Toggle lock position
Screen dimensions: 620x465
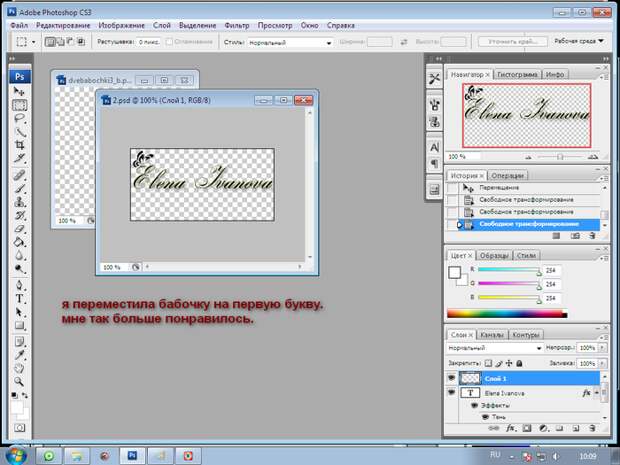[509, 363]
